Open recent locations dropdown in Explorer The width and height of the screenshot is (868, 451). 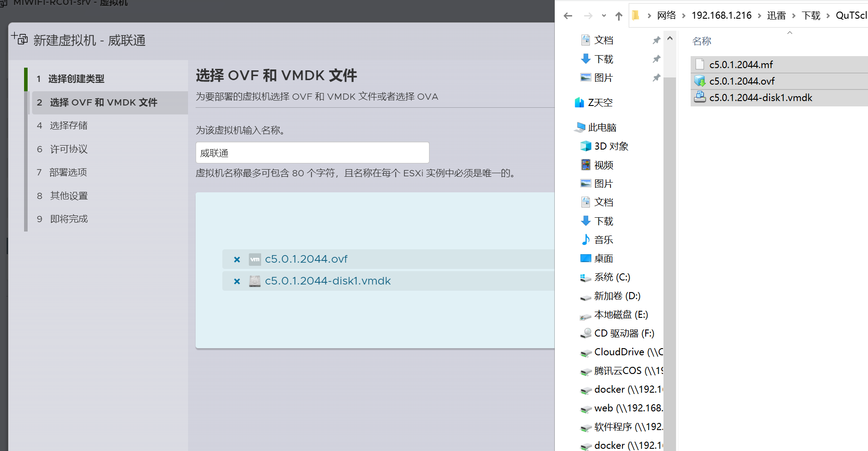(x=604, y=16)
